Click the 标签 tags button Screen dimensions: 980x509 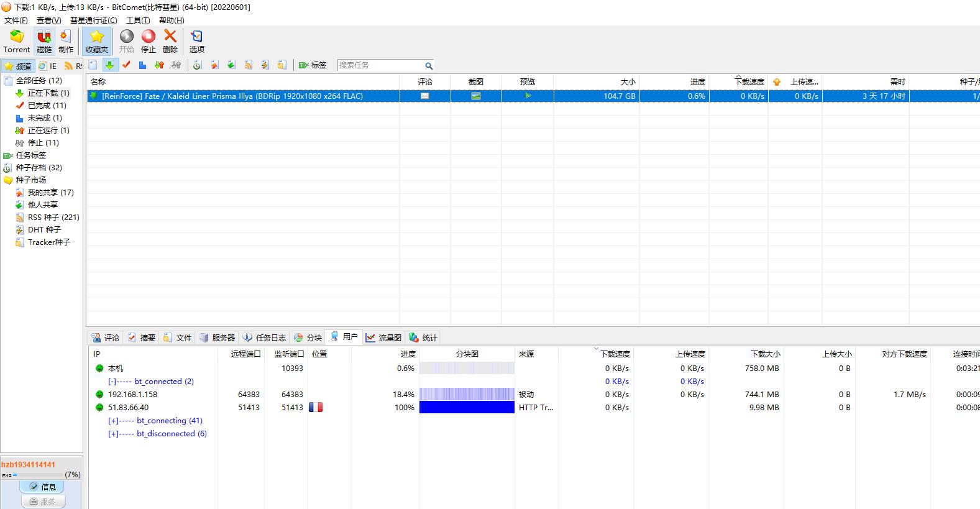click(x=313, y=65)
